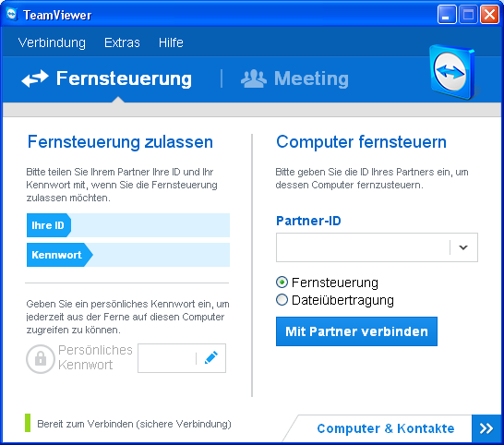The image size is (504, 445).
Task: Click the Kennwort value field
Action: click(x=162, y=255)
